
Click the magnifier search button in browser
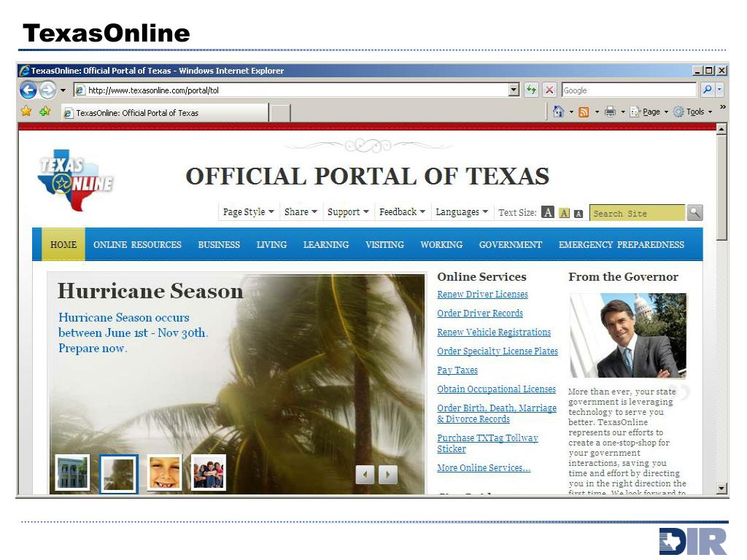[708, 90]
